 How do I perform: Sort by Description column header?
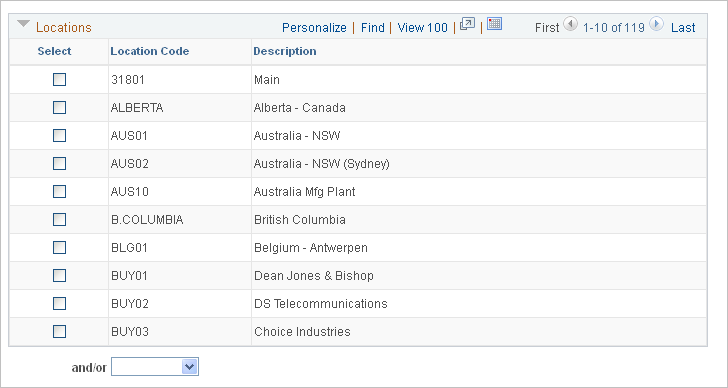tap(285, 51)
